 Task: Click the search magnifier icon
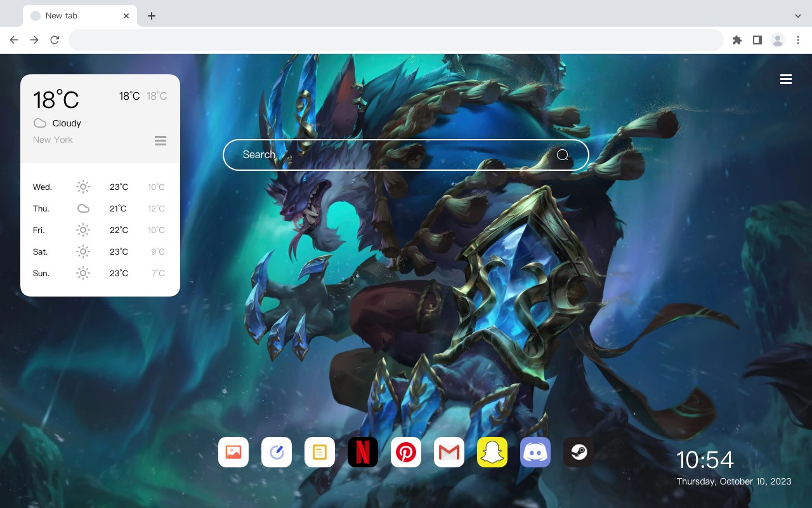pos(563,155)
